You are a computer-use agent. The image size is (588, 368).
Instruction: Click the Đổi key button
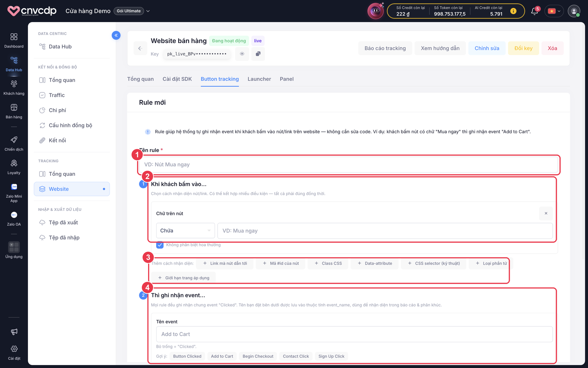(x=523, y=48)
